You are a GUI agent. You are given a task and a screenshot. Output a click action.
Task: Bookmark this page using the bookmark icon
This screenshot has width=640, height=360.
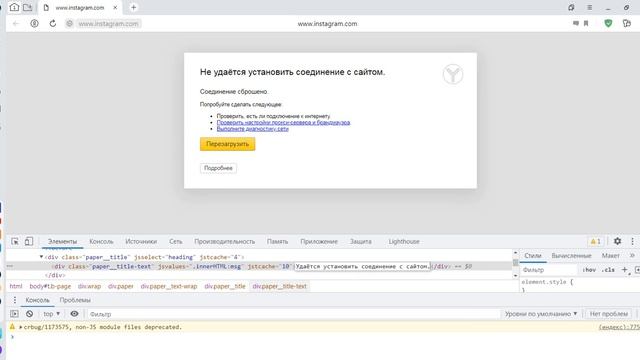[x=586, y=24]
